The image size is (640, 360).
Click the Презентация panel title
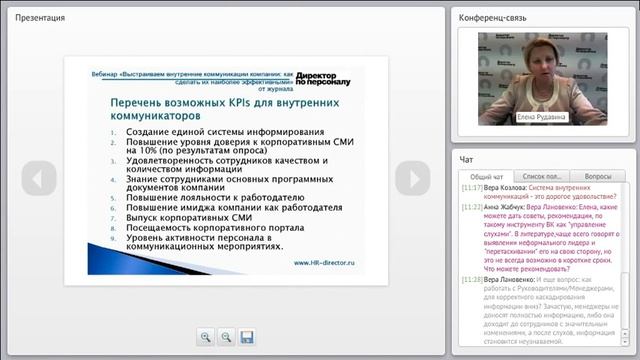point(40,18)
